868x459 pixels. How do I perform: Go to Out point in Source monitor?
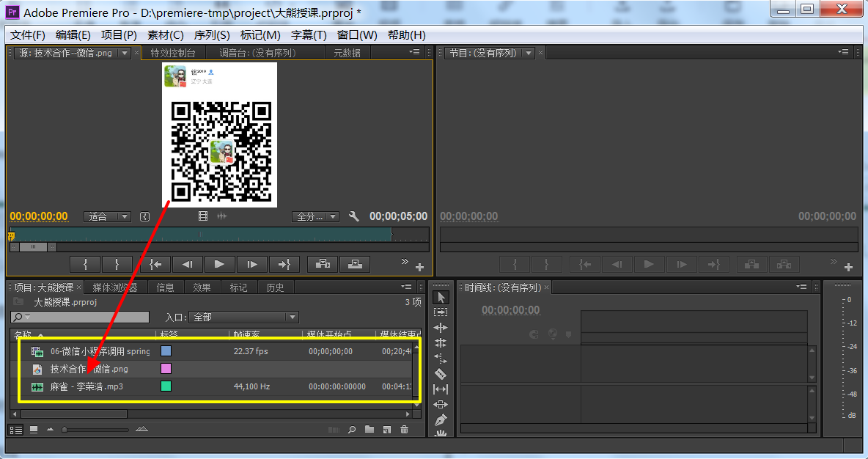click(284, 265)
